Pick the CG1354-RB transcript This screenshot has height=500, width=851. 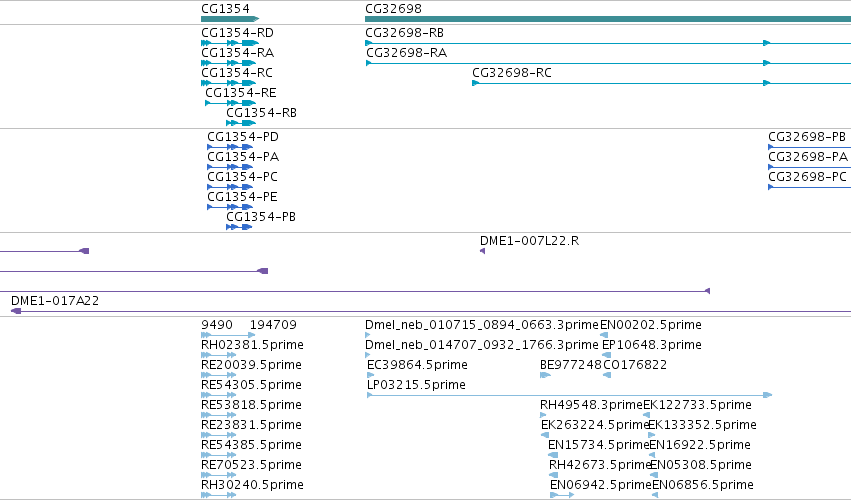(261, 113)
